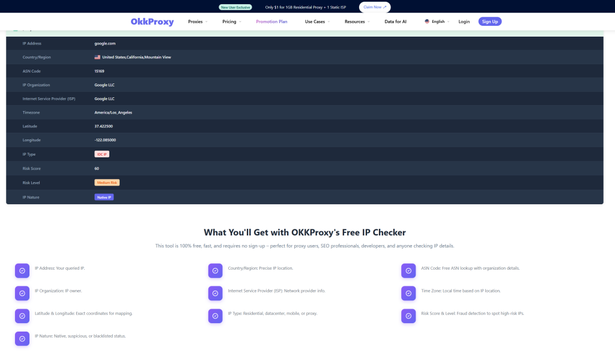The width and height of the screenshot is (615, 364).
Task: Open the English language selector
Action: (437, 21)
